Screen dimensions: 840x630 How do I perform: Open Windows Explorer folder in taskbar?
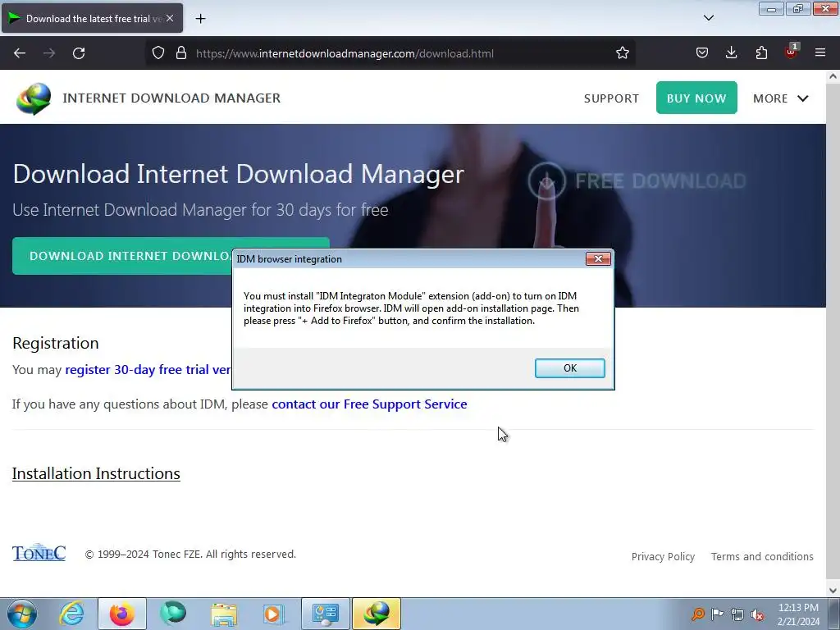point(223,614)
